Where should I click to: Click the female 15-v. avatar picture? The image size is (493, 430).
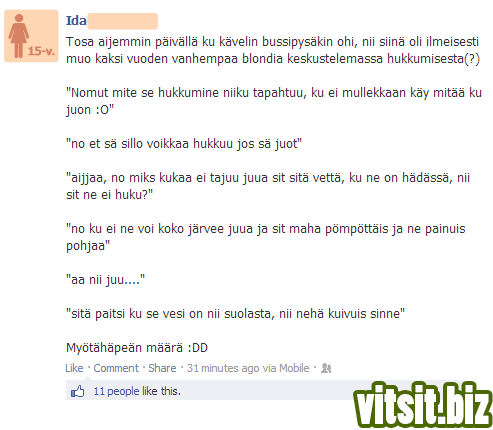click(31, 36)
